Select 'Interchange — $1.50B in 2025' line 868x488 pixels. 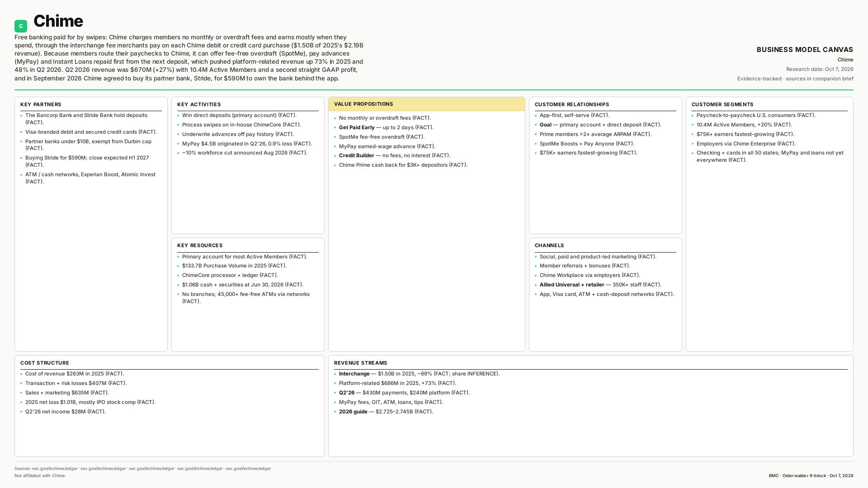(x=419, y=374)
